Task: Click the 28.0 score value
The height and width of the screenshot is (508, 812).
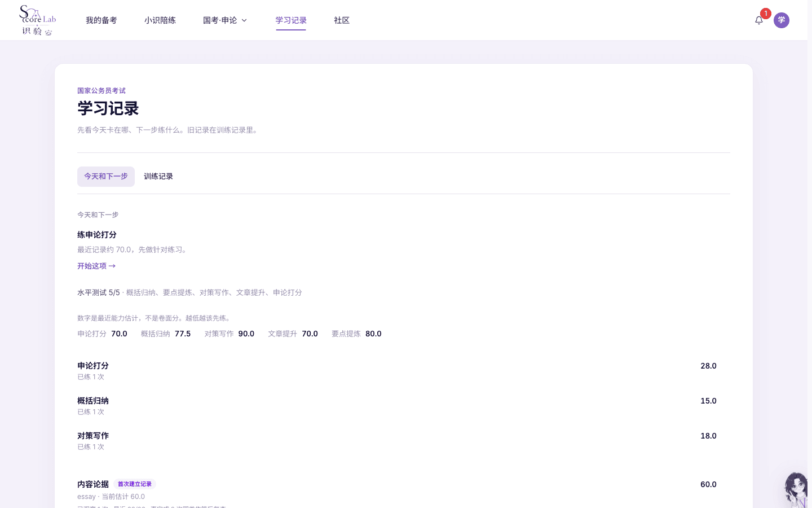Action: (708, 366)
